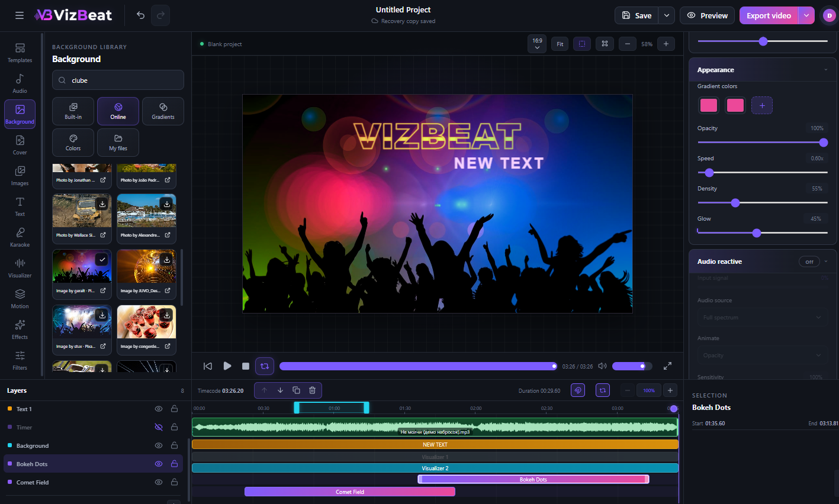Open the Save options dropdown arrow
839x504 pixels.
(667, 15)
